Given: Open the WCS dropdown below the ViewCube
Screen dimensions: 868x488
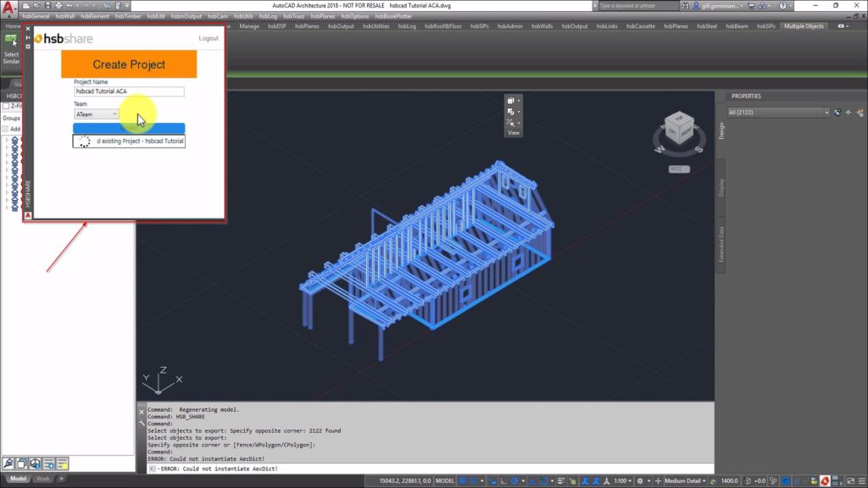Looking at the screenshot, I should coord(679,169).
